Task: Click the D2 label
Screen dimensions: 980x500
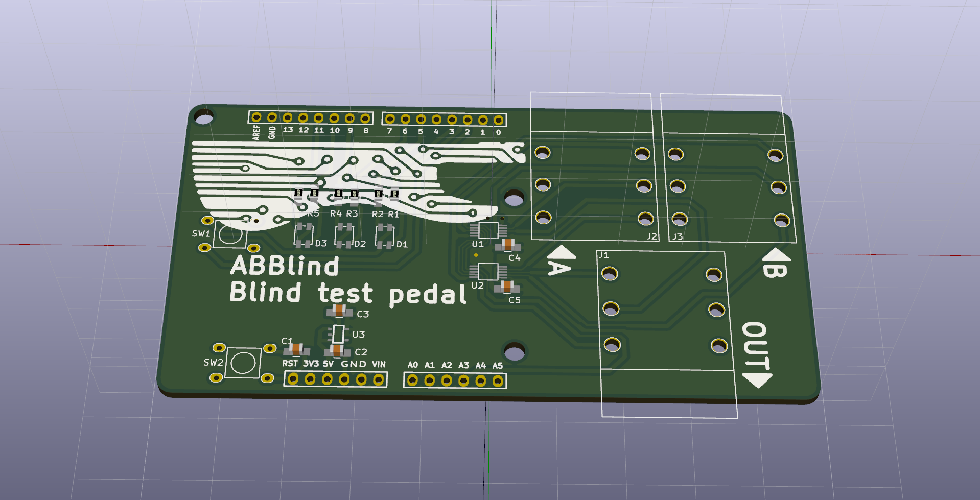Action: click(360, 244)
